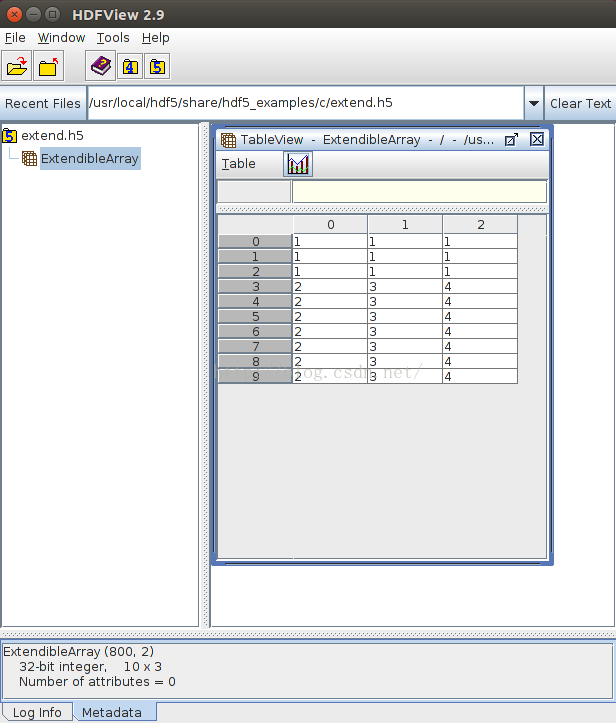Click cell at row 6, column 2
This screenshot has height=724, width=616.
click(x=480, y=332)
